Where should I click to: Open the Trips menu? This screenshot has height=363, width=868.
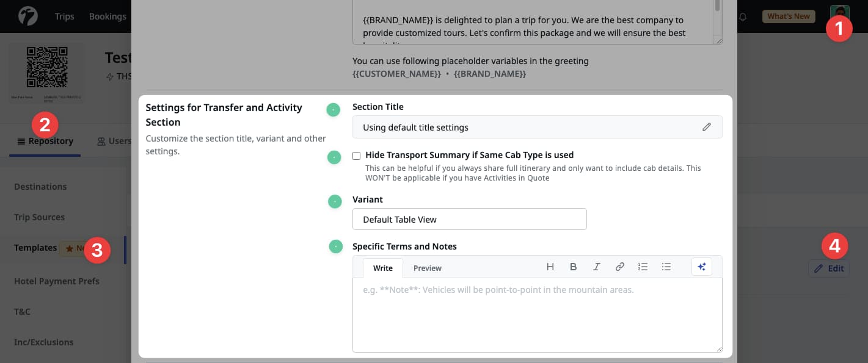tap(64, 16)
